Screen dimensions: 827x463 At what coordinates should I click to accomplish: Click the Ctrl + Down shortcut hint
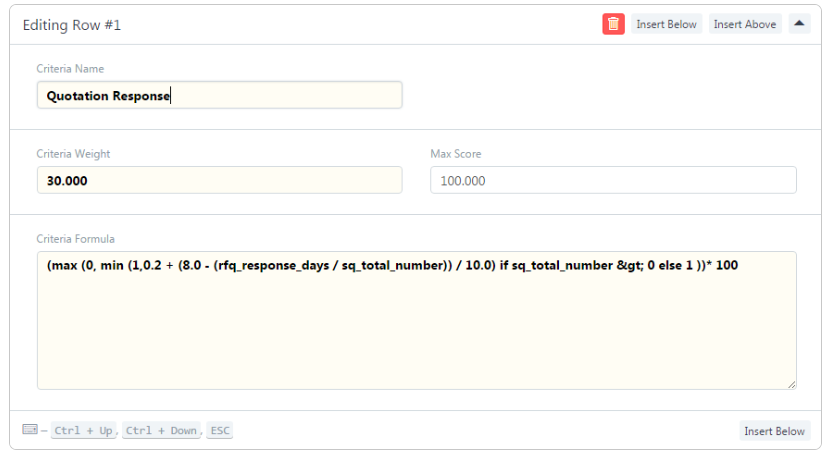click(161, 431)
